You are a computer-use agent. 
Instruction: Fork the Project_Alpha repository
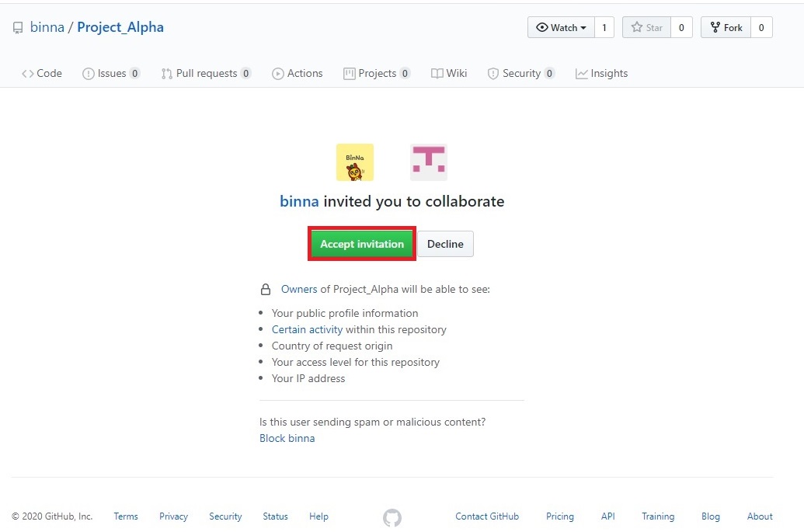pyautogui.click(x=726, y=28)
